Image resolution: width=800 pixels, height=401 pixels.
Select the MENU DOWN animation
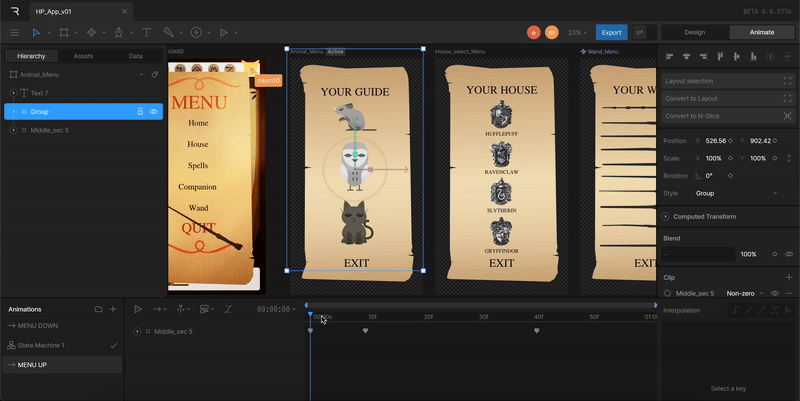point(62,325)
